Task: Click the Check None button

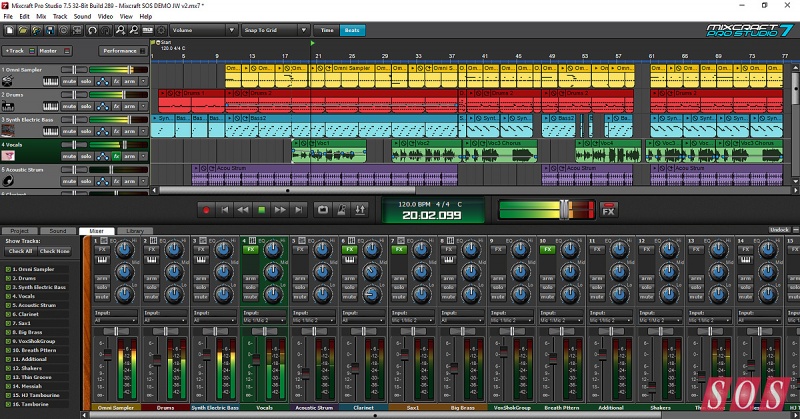Action: point(55,251)
